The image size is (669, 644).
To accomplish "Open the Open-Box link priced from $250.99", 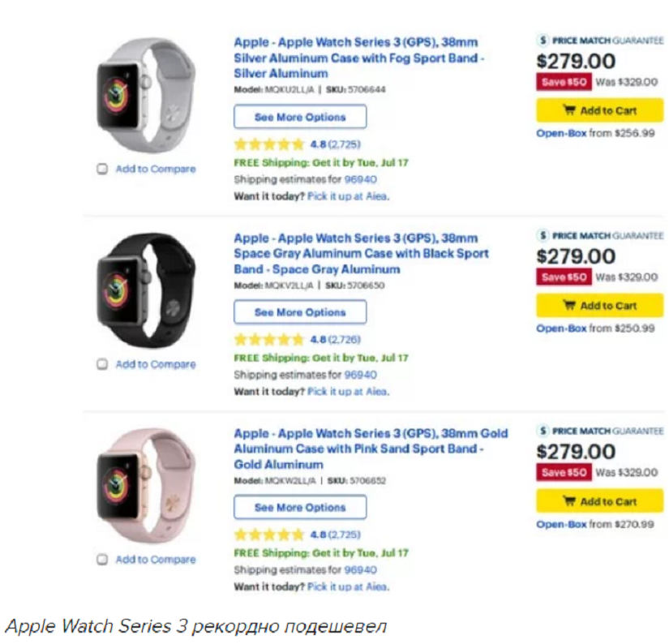I will [561, 328].
